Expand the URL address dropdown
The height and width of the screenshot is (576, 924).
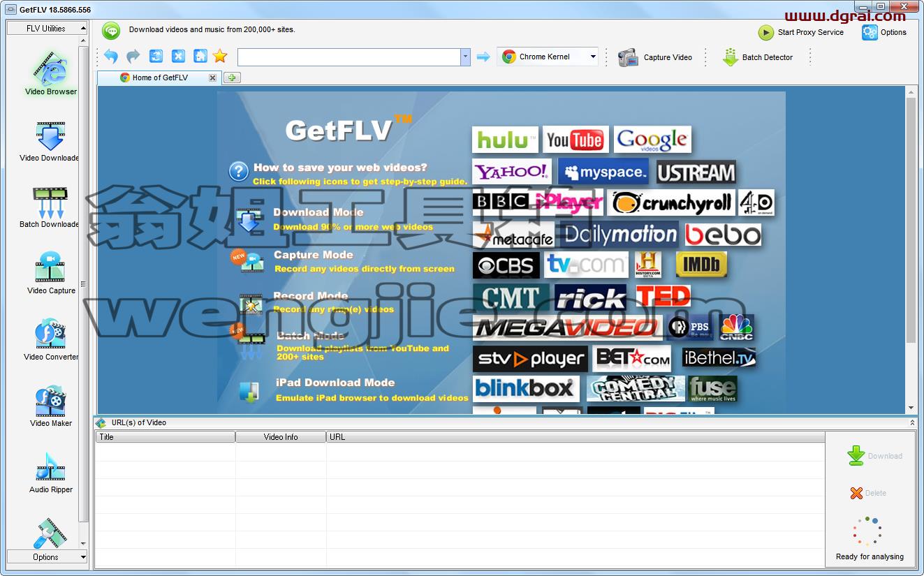click(x=465, y=57)
